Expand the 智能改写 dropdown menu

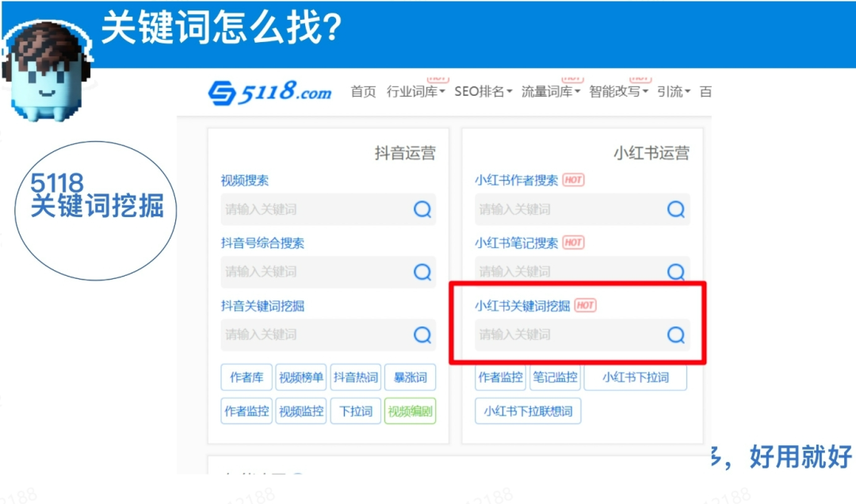pyautogui.click(x=618, y=92)
